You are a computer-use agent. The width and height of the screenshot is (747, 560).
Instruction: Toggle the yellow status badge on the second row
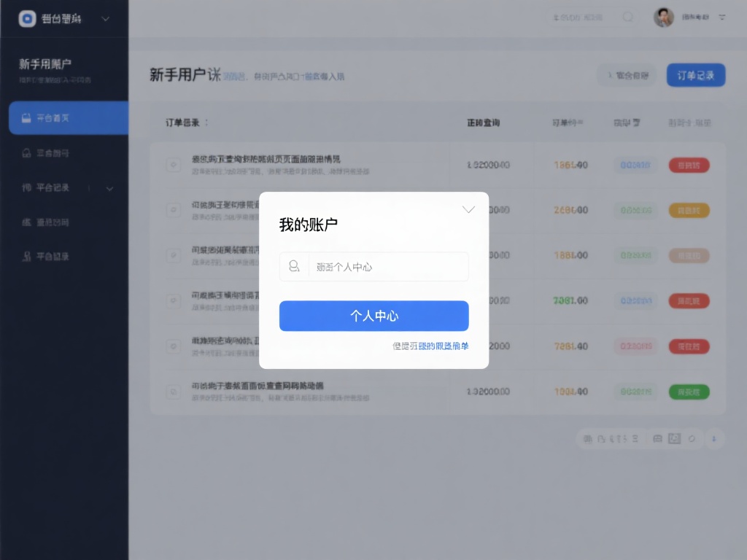(689, 209)
